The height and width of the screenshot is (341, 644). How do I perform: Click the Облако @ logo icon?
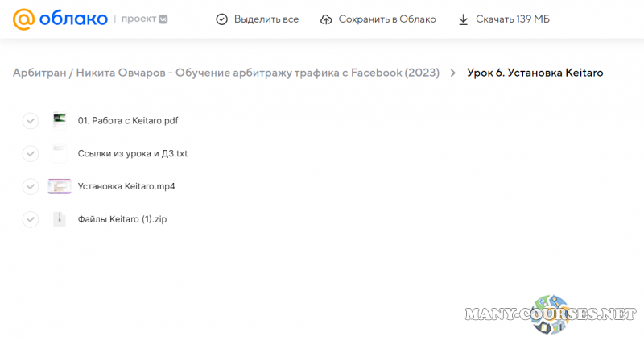coord(24,19)
